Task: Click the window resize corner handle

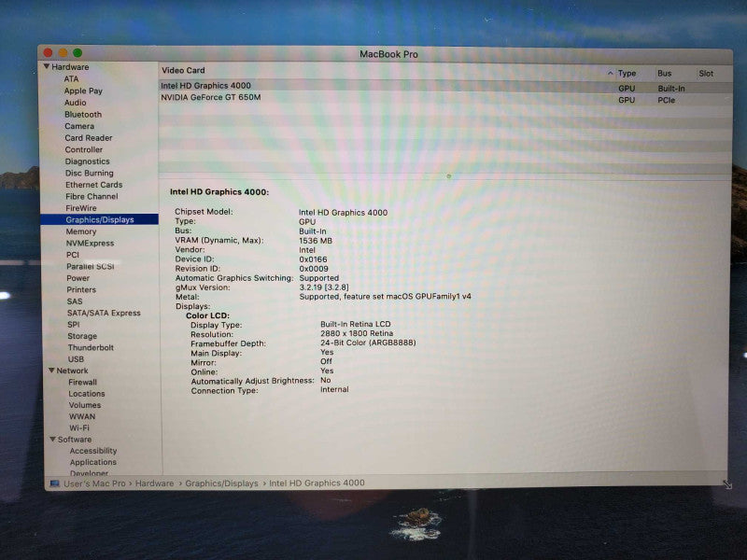Action: coord(727,484)
